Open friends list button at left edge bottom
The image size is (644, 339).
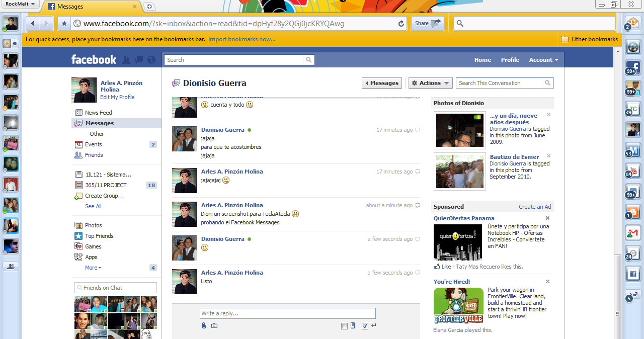[11, 267]
